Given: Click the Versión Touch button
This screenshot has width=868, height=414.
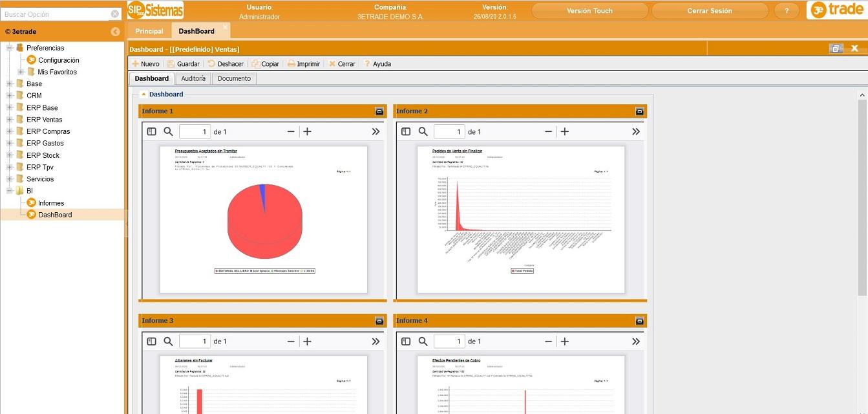Looking at the screenshot, I should pos(589,11).
